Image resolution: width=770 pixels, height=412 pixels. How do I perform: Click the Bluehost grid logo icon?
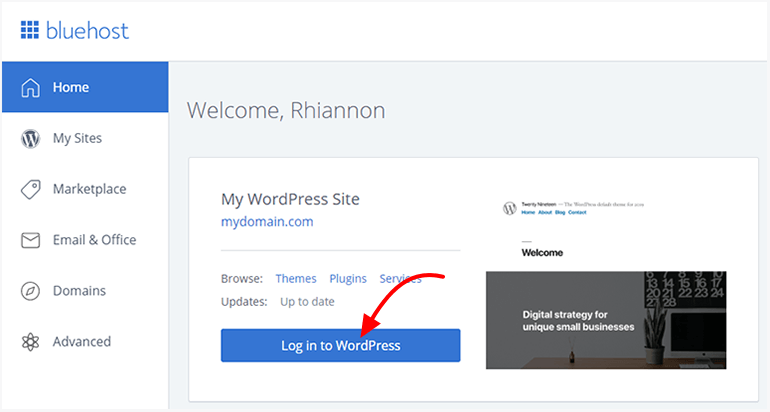29,30
